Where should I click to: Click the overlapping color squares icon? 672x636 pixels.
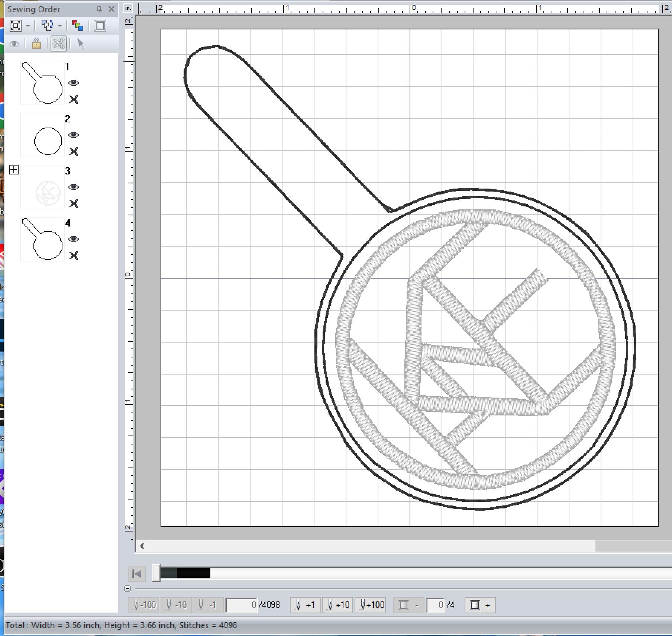(x=77, y=26)
